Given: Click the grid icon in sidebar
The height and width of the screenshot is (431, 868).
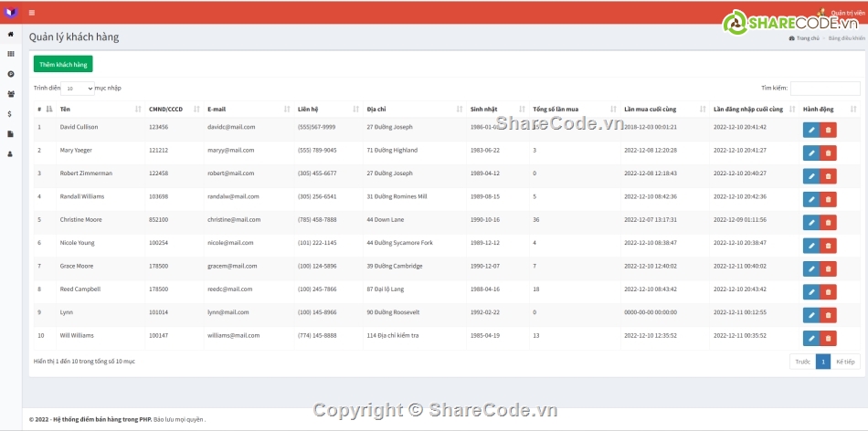Looking at the screenshot, I should 11,54.
